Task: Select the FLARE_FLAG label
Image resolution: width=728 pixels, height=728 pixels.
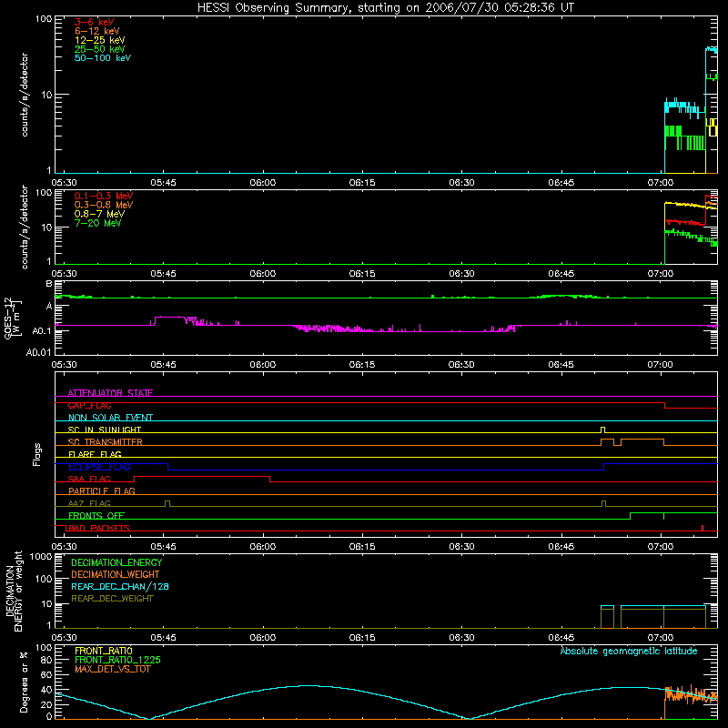Action: pyautogui.click(x=95, y=454)
